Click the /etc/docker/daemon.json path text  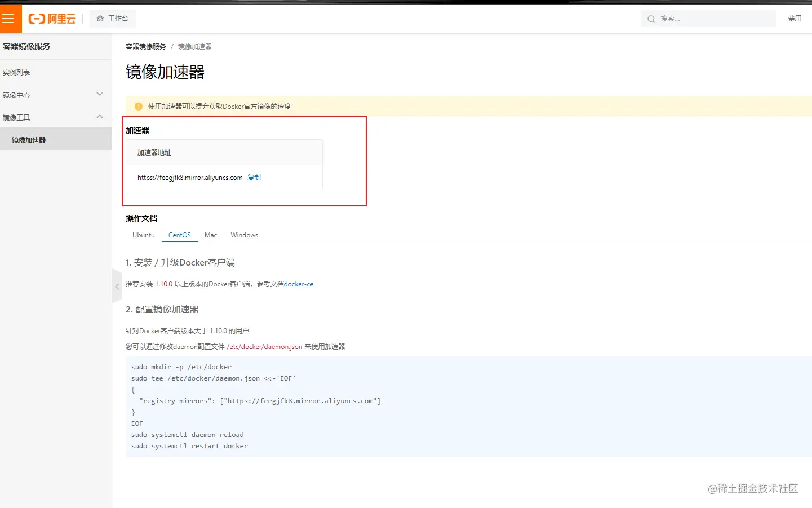[x=265, y=347]
